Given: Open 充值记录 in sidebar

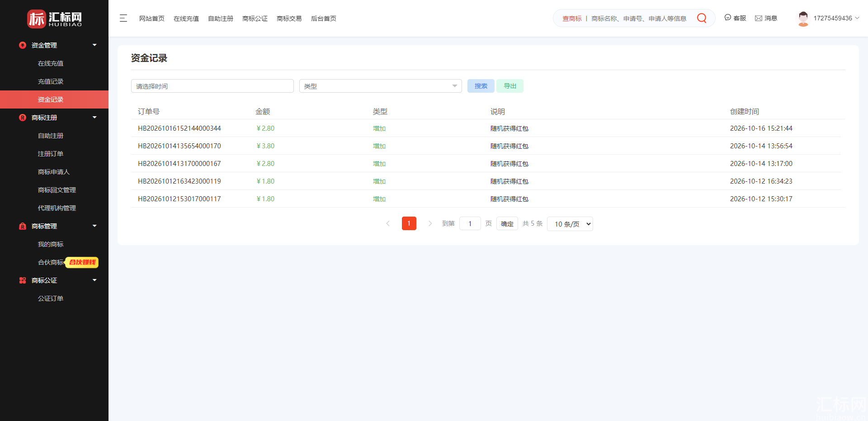Looking at the screenshot, I should pos(51,81).
